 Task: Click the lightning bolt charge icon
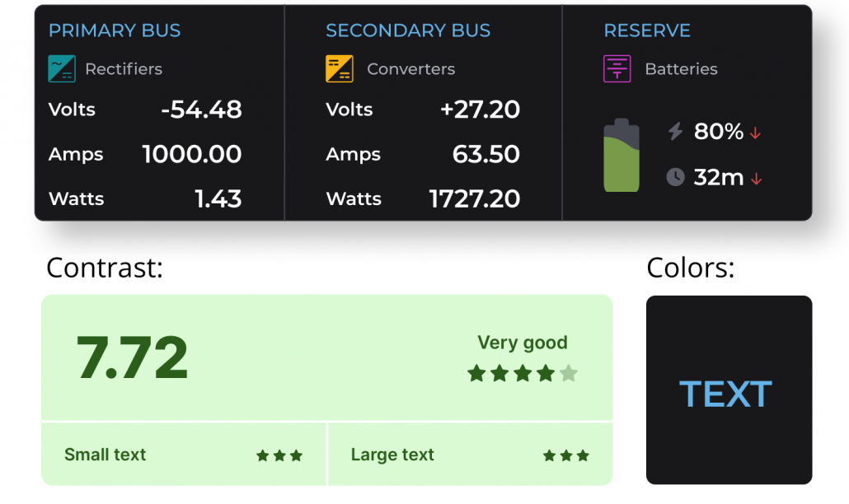[675, 131]
